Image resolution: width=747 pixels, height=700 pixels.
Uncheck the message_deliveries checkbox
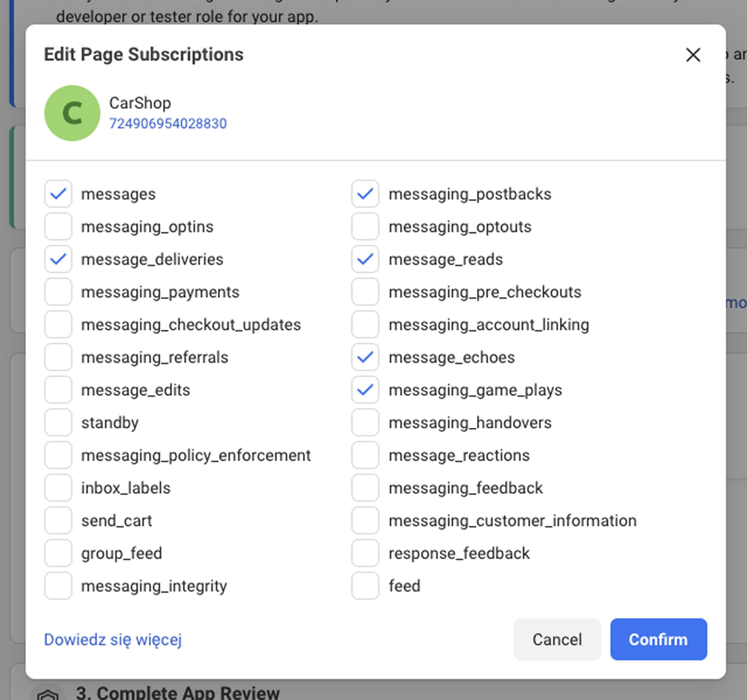tap(58, 259)
